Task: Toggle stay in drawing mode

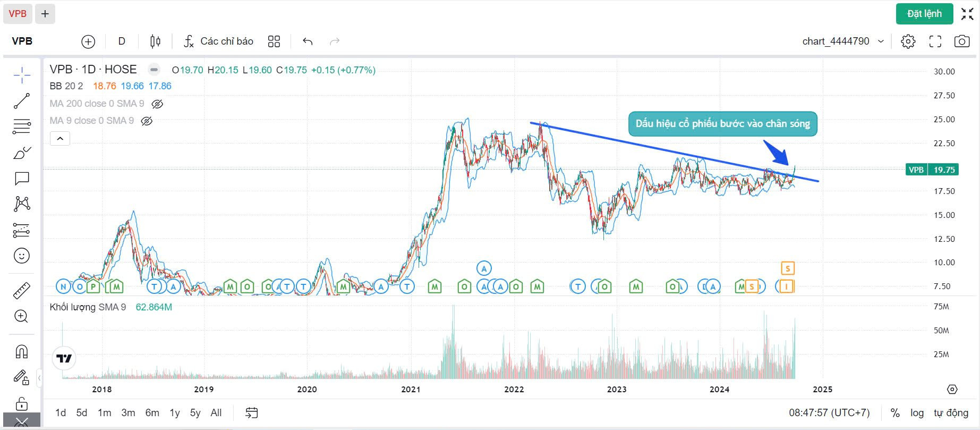Action: point(22,377)
